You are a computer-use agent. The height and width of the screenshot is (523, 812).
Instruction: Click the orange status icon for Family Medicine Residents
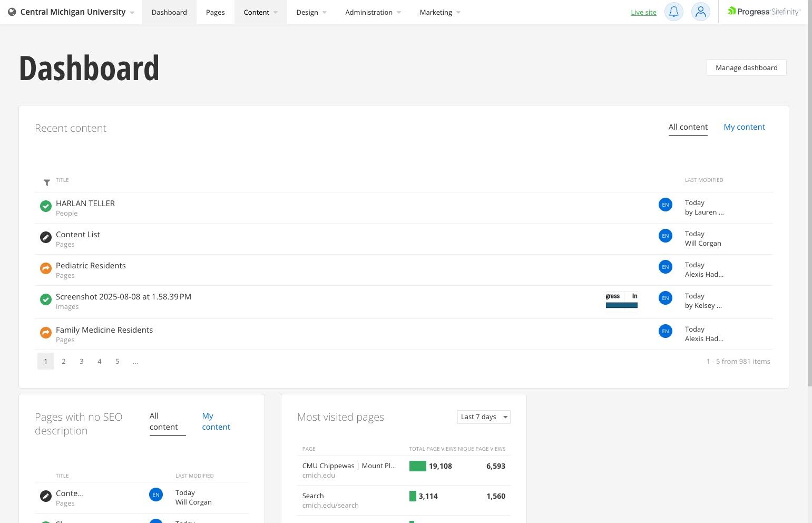(x=46, y=333)
